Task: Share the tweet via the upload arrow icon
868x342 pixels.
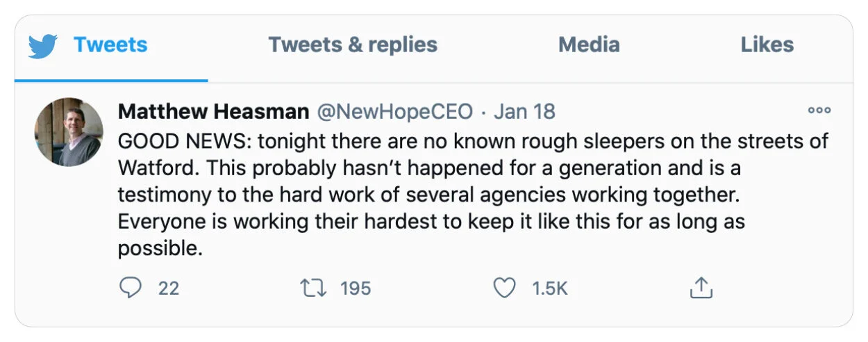Action: click(701, 287)
